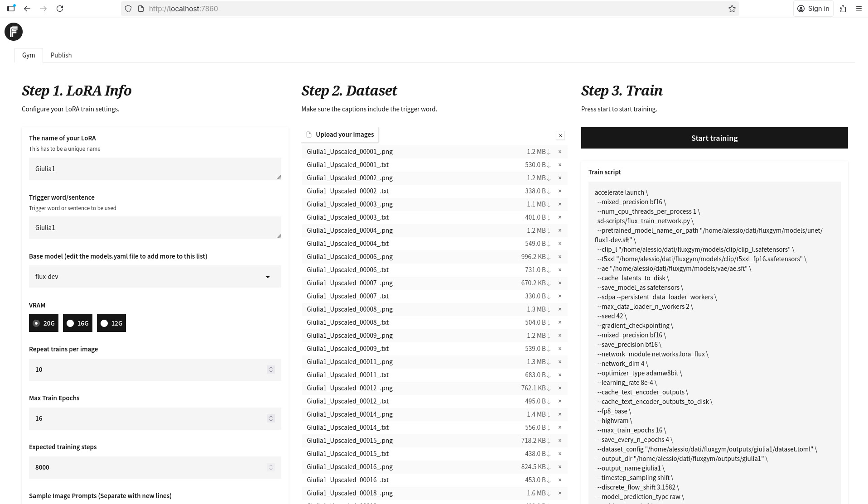Image resolution: width=868 pixels, height=504 pixels.
Task: Click the Trigger word/sentence text field
Action: click(x=155, y=228)
